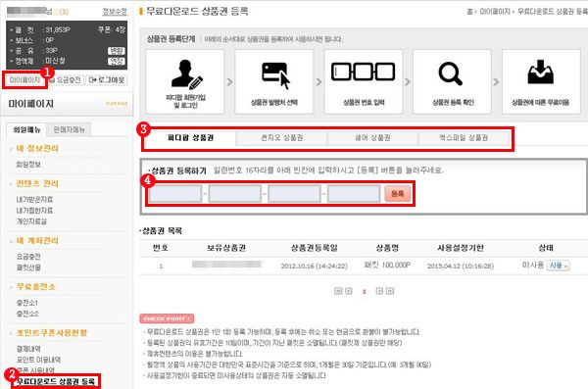Click the magnifier registration check icon
Viewport: 588px width, 389px height.
pos(451,73)
